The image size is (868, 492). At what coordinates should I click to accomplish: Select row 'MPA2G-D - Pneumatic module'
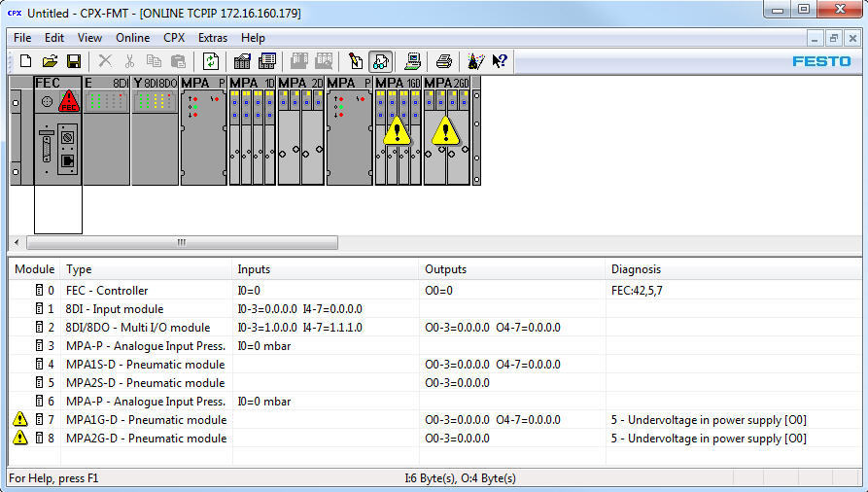(x=434, y=439)
